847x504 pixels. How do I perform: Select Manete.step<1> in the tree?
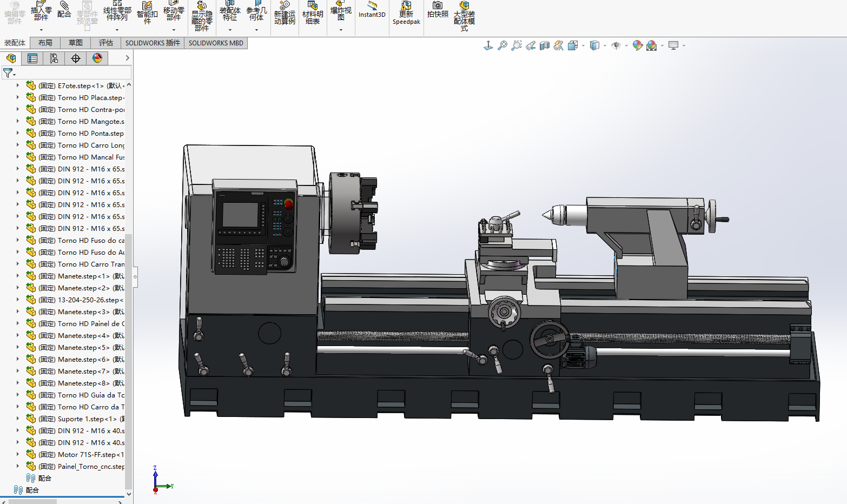pos(76,276)
